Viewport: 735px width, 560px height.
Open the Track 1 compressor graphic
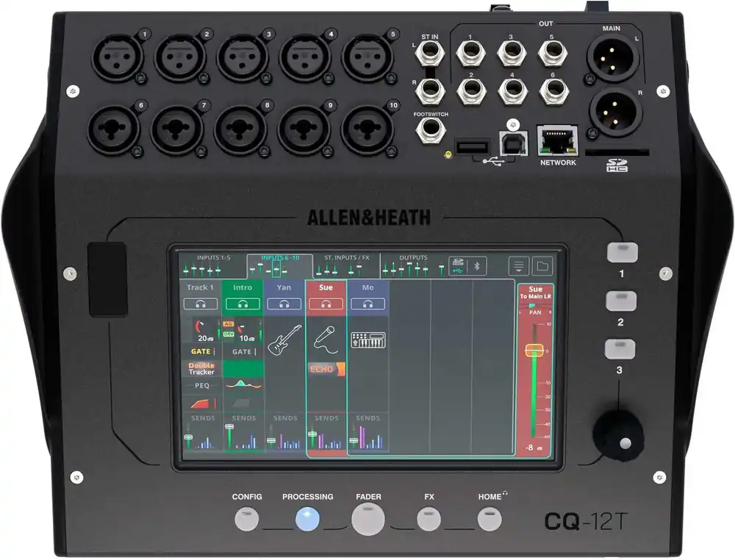[201, 403]
